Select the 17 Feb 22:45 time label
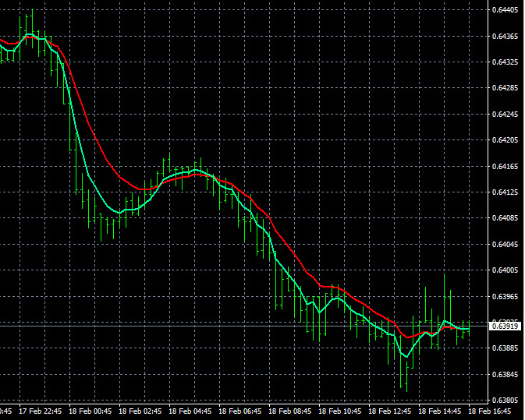 pyautogui.click(x=40, y=411)
